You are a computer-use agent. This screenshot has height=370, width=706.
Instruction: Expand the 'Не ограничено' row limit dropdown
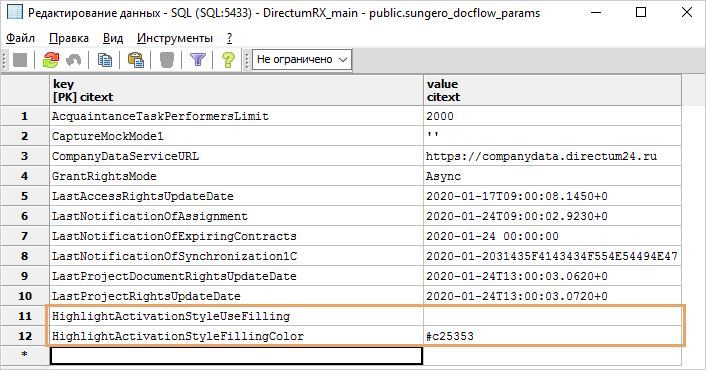302,59
